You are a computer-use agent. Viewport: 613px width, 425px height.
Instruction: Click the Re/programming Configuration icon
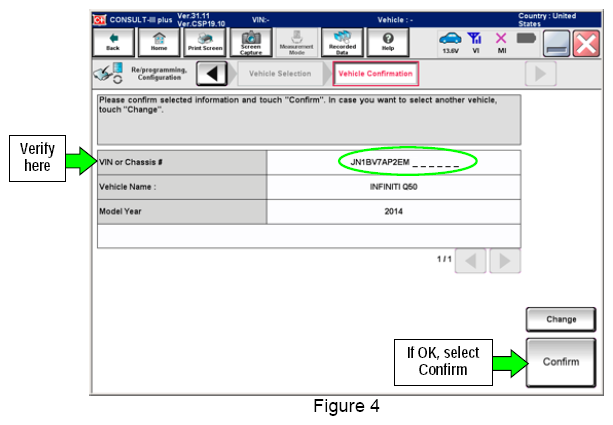click(x=109, y=73)
